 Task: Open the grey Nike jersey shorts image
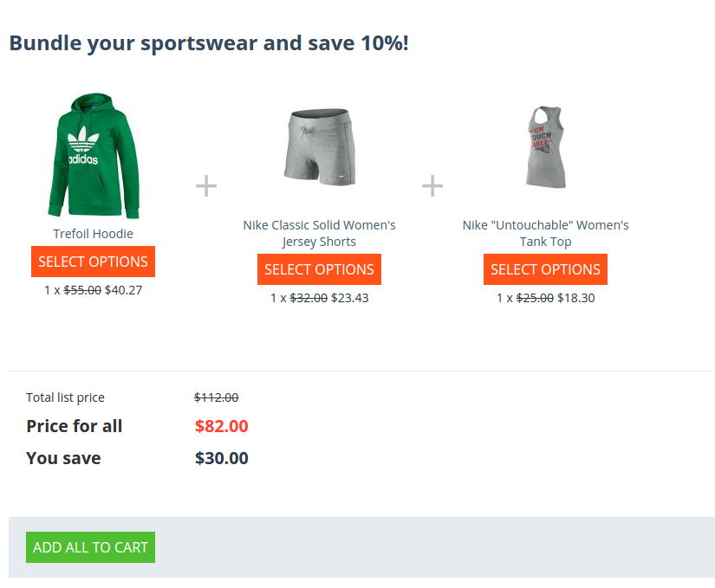tap(319, 147)
